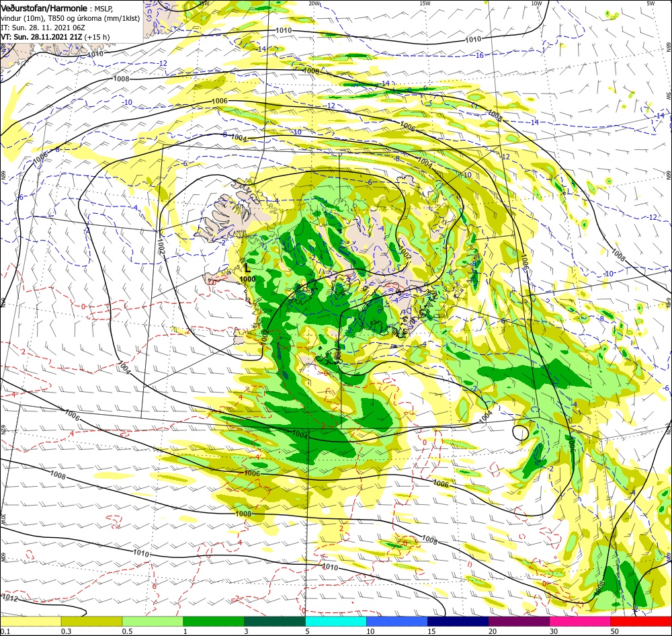Select the light green 0.5 mm legend swatch
The width and height of the screenshot is (672, 636).
153,621
